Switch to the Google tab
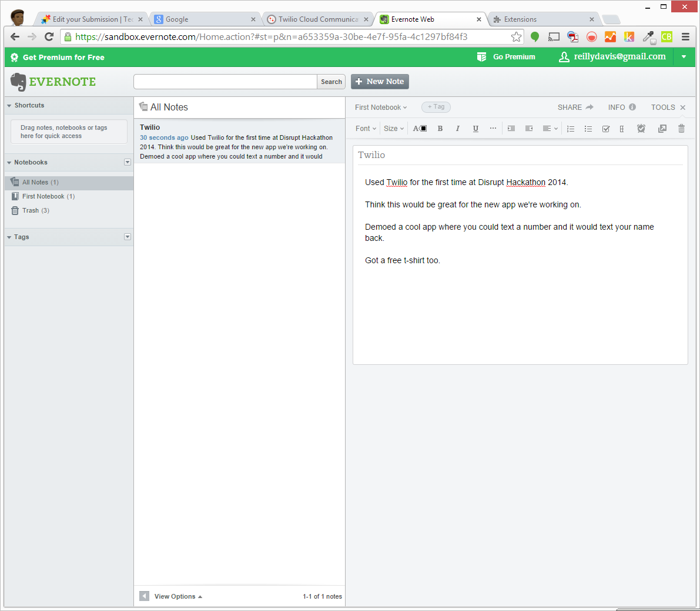Viewport: 700px width, 611px height. click(x=203, y=19)
